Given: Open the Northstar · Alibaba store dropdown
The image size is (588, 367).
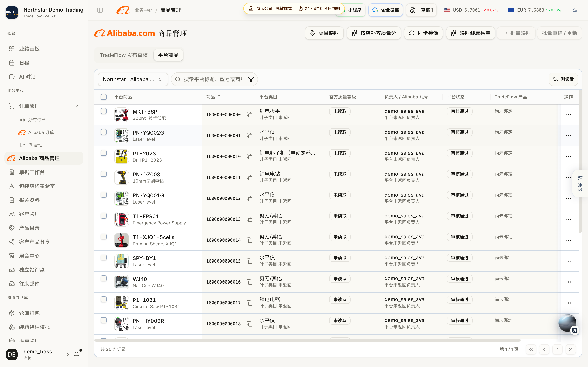Looking at the screenshot, I should click(x=133, y=79).
